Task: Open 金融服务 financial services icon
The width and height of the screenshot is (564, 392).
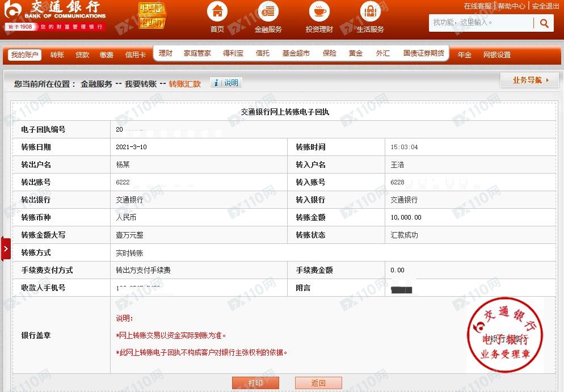Action: click(268, 11)
